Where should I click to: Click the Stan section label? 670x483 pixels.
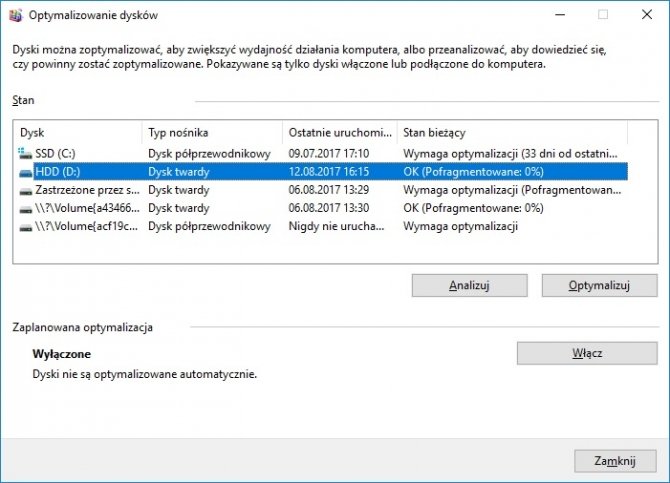(x=23, y=100)
